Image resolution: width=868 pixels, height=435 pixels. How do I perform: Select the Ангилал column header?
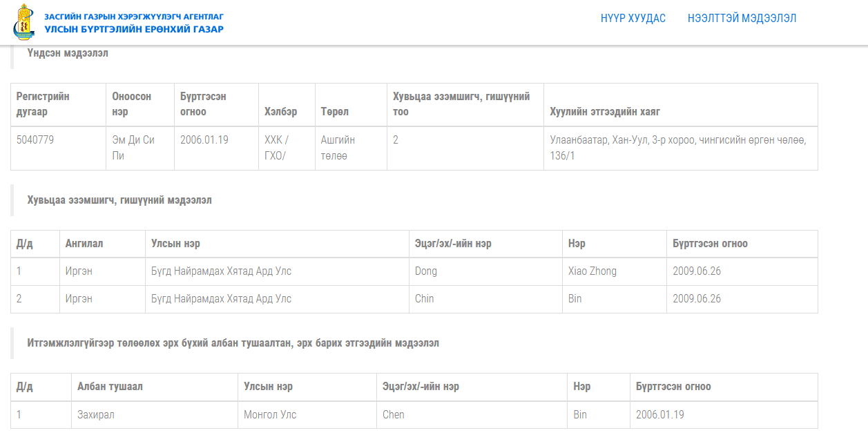[x=84, y=244]
